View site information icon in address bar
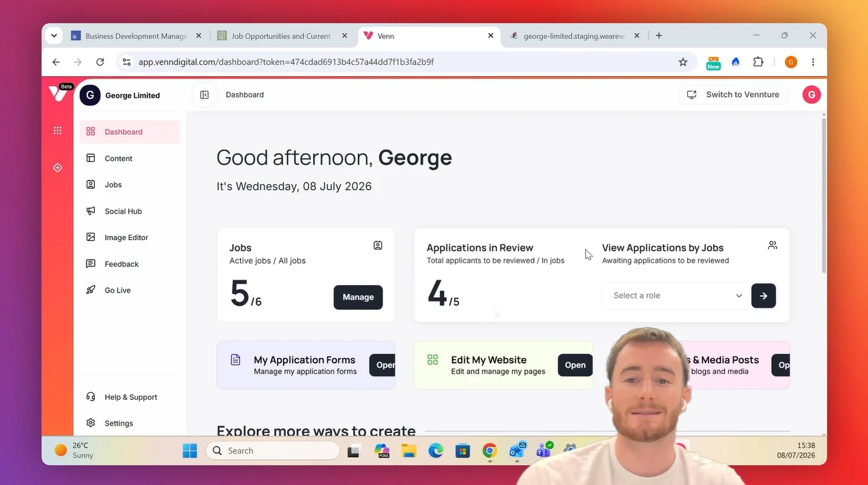The image size is (868, 485). coord(126,62)
